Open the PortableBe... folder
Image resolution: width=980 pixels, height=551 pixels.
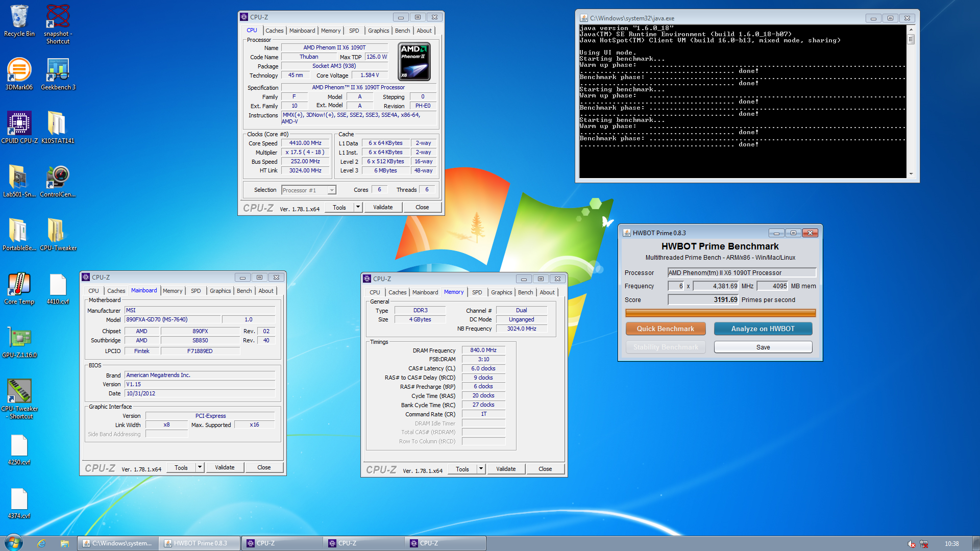pyautogui.click(x=19, y=235)
